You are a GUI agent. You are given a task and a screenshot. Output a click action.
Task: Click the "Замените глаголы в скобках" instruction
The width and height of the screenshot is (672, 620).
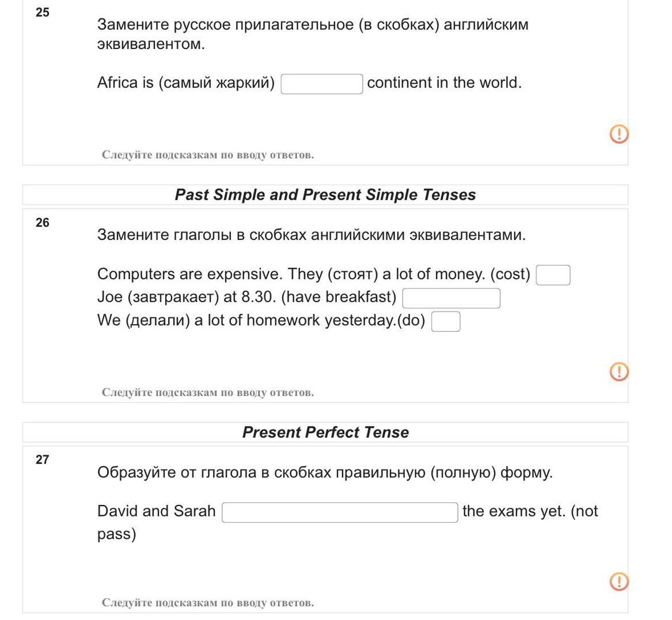311,235
